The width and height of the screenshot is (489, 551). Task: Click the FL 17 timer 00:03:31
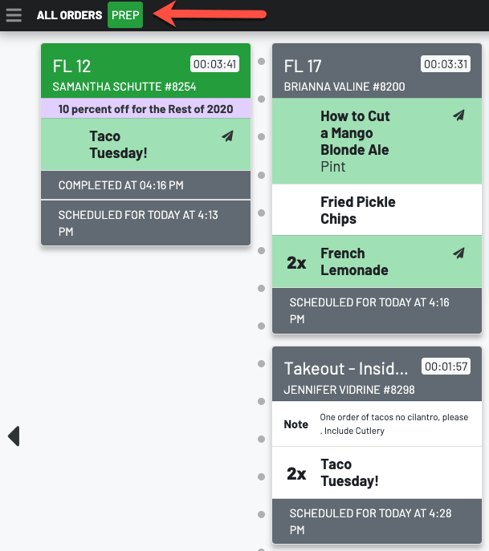point(445,64)
